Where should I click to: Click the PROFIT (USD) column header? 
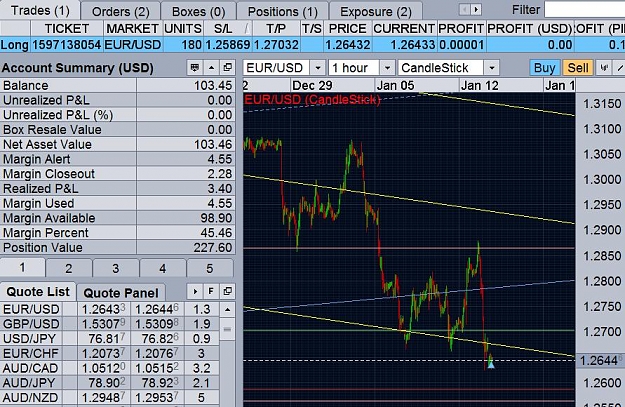[529, 29]
